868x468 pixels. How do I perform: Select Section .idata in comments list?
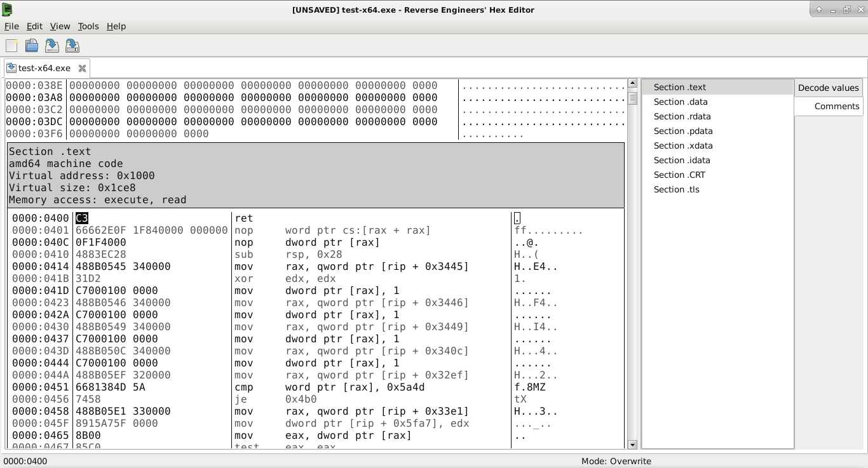point(717,160)
